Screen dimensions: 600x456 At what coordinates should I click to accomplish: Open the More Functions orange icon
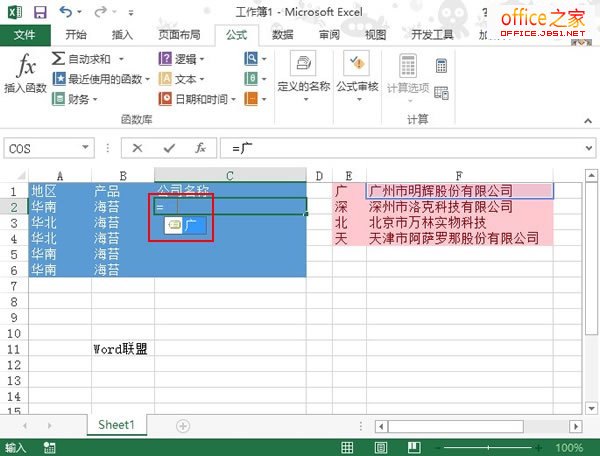(251, 99)
